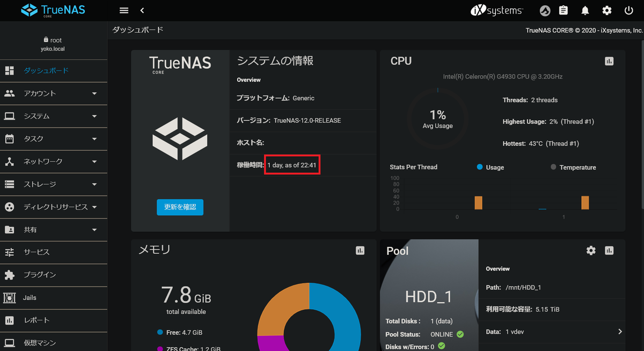Click the ネットワーク topology icon
The width and height of the screenshot is (644, 351).
[10, 162]
